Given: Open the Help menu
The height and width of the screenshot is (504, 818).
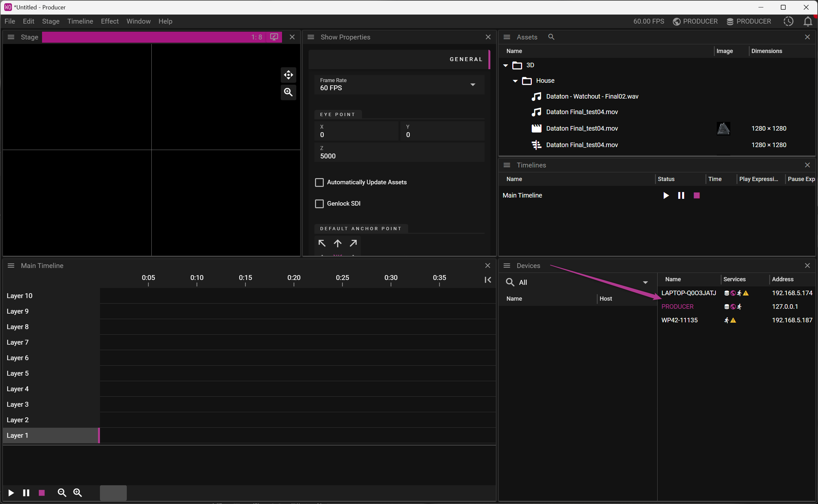Looking at the screenshot, I should click(165, 21).
